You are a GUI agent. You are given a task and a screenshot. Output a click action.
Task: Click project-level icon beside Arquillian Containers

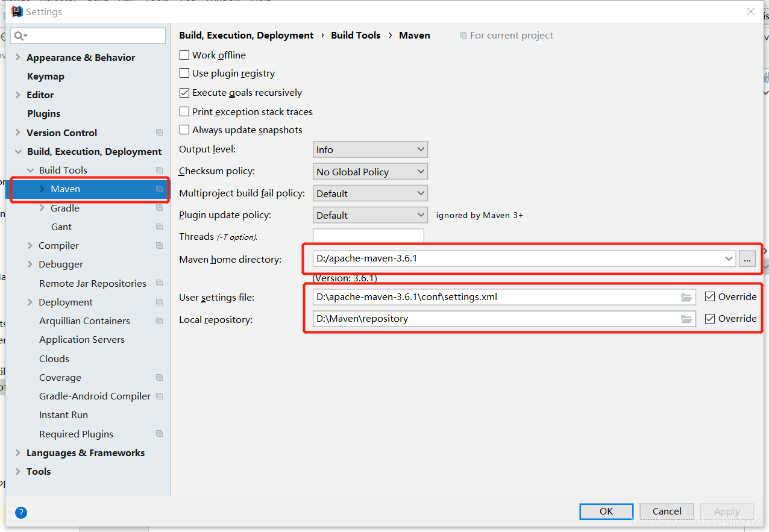[160, 321]
